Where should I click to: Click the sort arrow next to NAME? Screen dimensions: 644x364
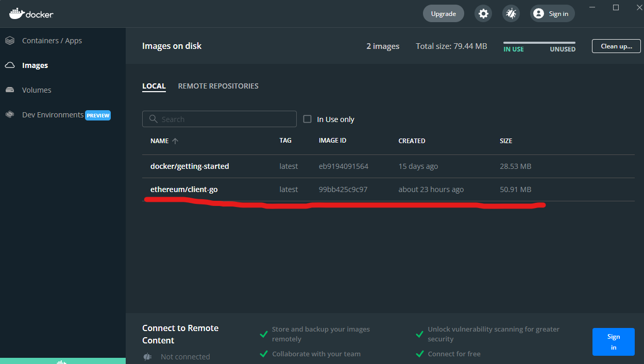(x=175, y=141)
